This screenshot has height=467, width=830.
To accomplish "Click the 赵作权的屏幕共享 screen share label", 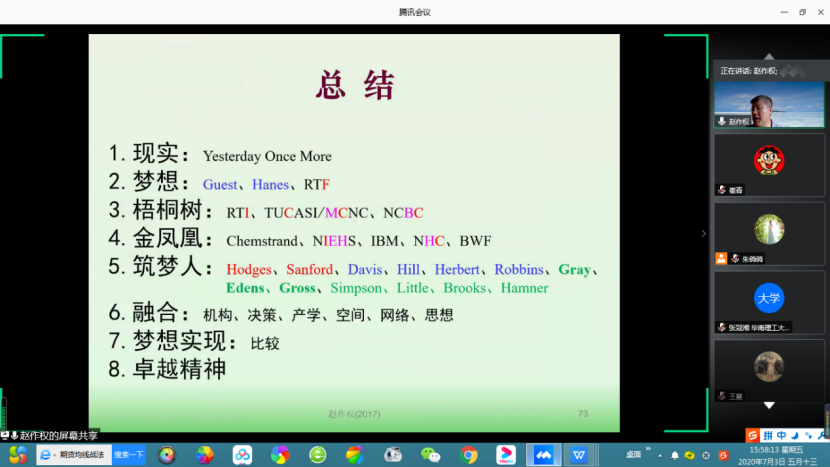I will (x=59, y=436).
